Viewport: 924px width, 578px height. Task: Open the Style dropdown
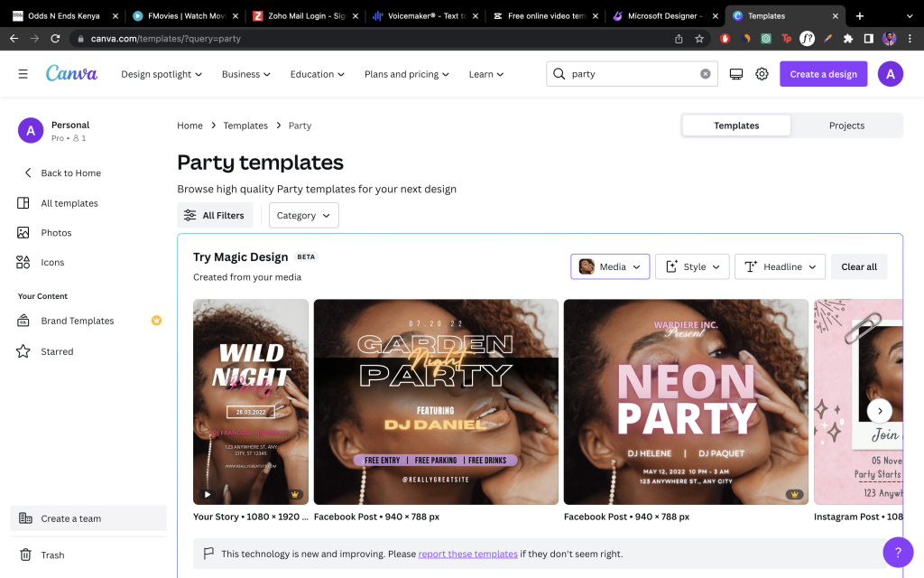pyautogui.click(x=692, y=266)
